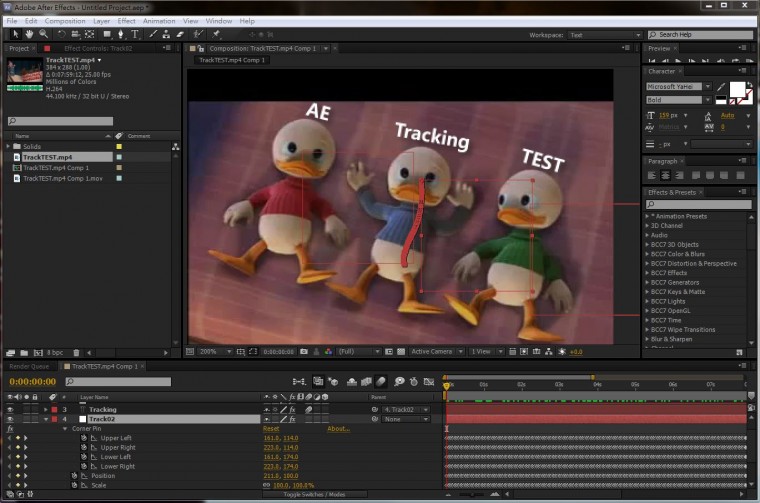Click the eyedropper in Character panel
This screenshot has height=503, width=760.
point(720,87)
